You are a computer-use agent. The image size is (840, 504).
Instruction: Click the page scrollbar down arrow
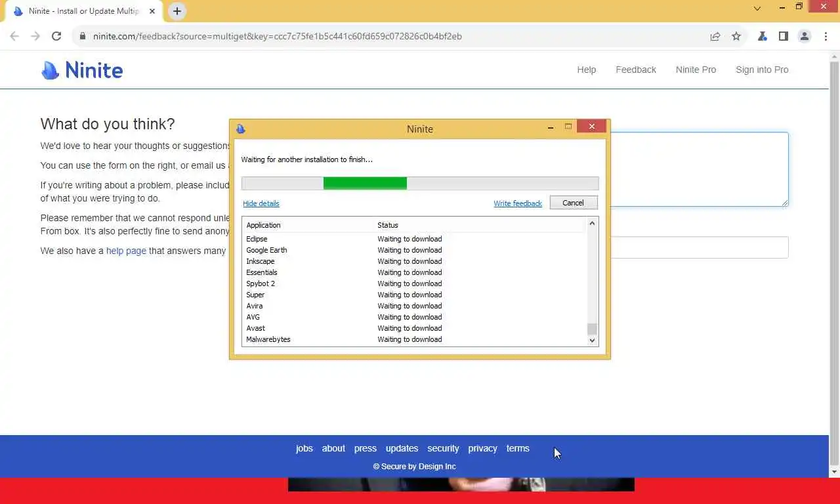[x=834, y=472]
